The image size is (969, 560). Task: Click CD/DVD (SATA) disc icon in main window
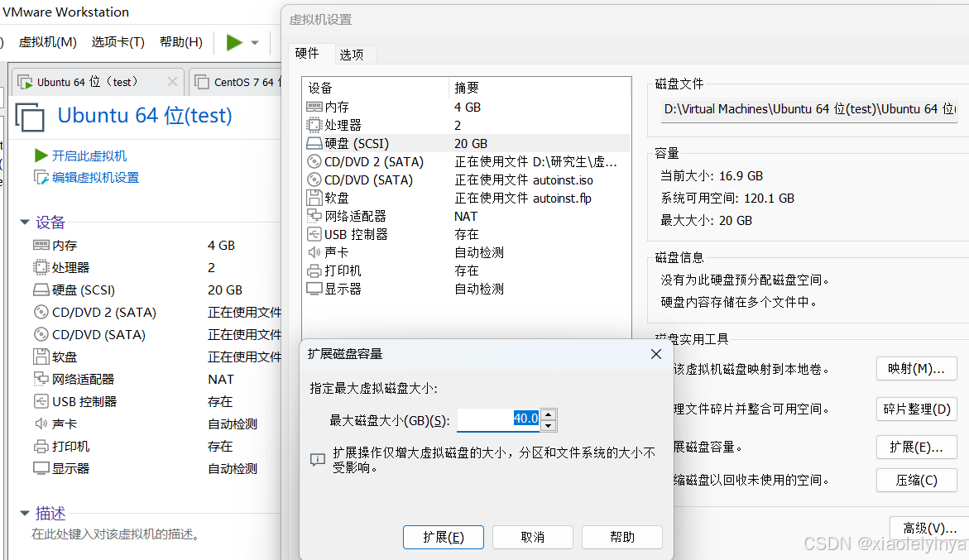click(41, 334)
